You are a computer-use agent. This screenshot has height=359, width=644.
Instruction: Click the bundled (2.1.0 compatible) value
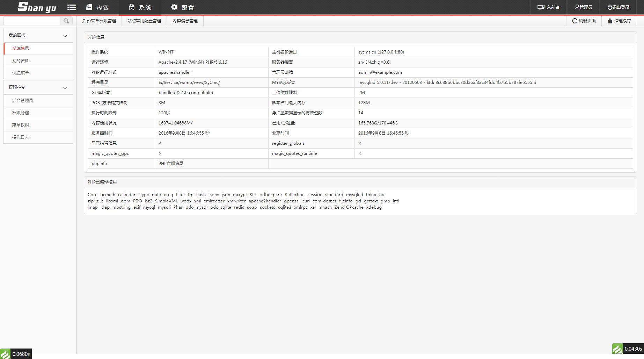(x=186, y=93)
